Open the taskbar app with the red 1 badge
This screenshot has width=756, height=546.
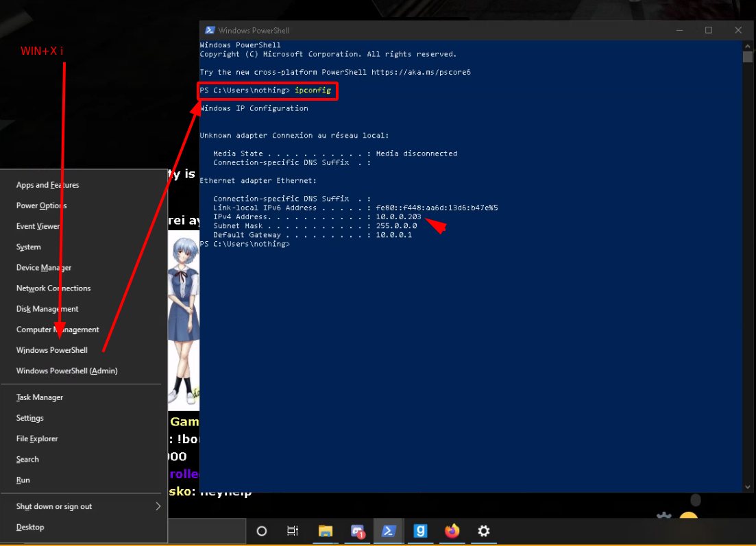[357, 531]
